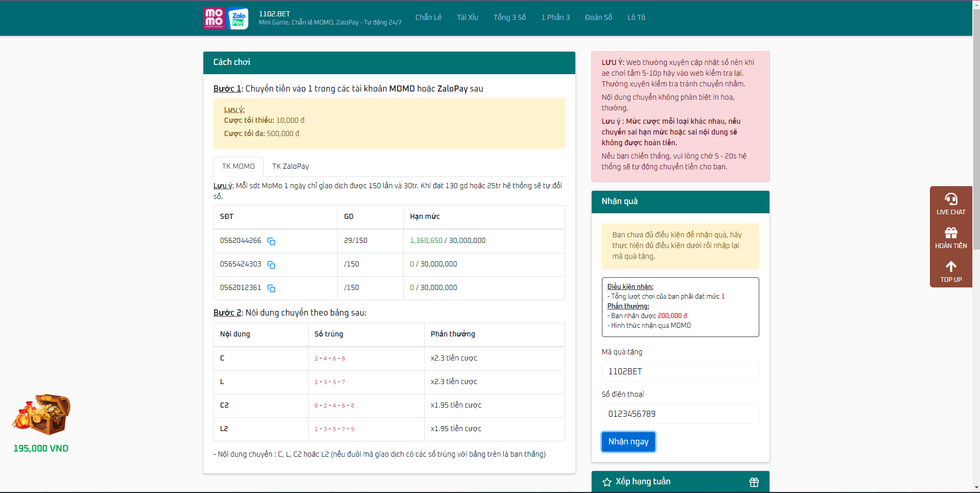The image size is (980, 493).
Task: Copy phone number 0565424303
Action: (271, 265)
